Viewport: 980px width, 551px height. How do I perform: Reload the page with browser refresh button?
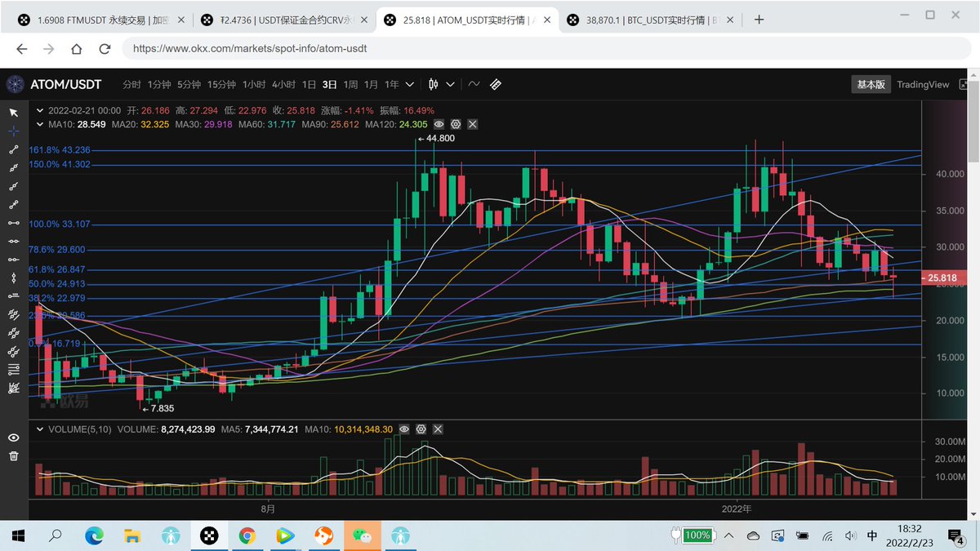tap(105, 48)
